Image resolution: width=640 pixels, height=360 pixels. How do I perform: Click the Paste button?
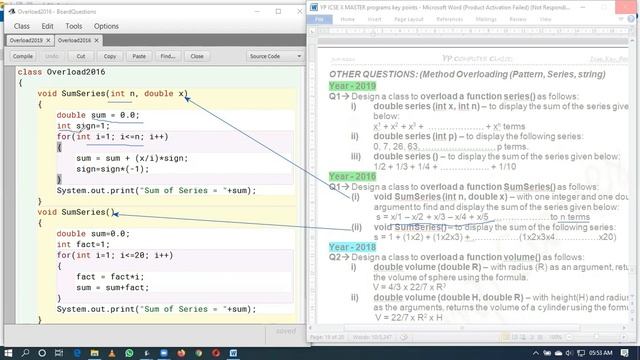click(x=139, y=56)
